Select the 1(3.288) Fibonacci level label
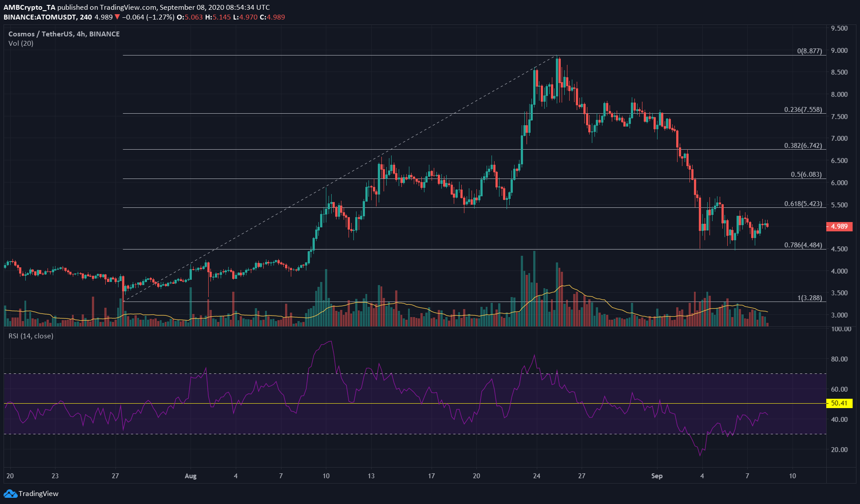 click(810, 298)
